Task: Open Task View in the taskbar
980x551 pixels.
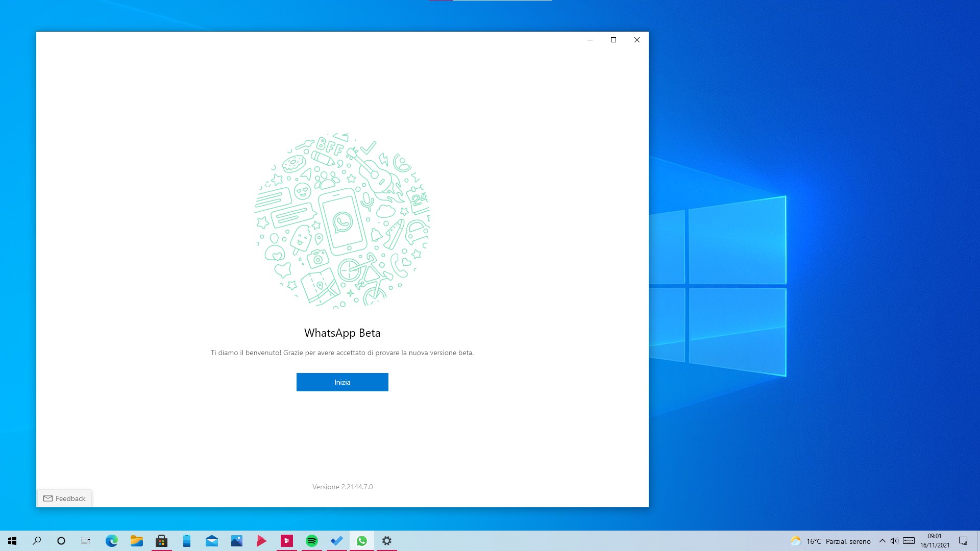Action: [x=86, y=541]
